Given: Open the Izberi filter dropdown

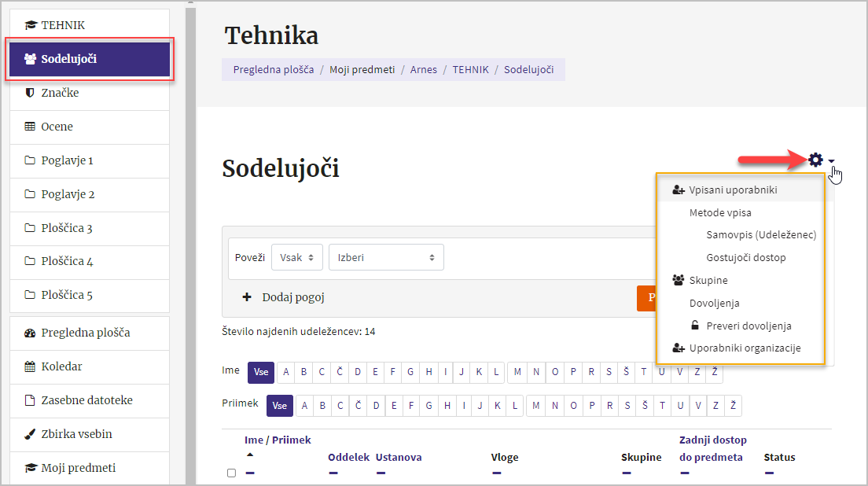Looking at the screenshot, I should click(386, 257).
